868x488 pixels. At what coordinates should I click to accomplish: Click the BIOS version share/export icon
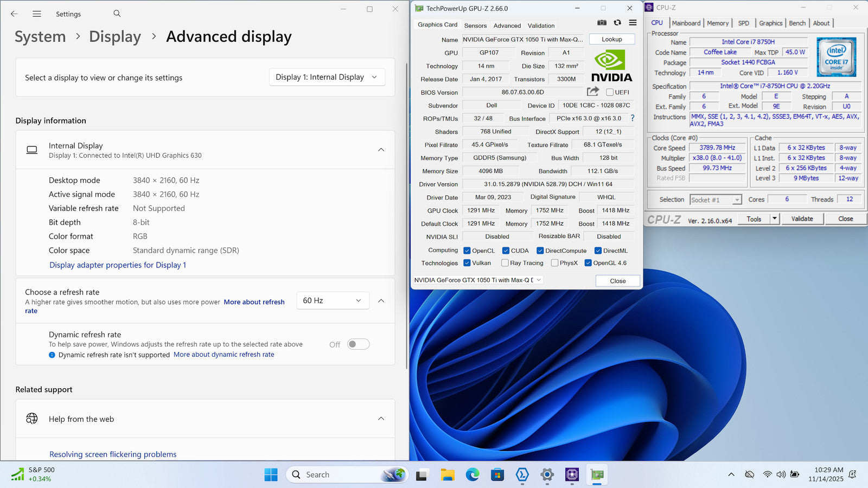coord(593,92)
